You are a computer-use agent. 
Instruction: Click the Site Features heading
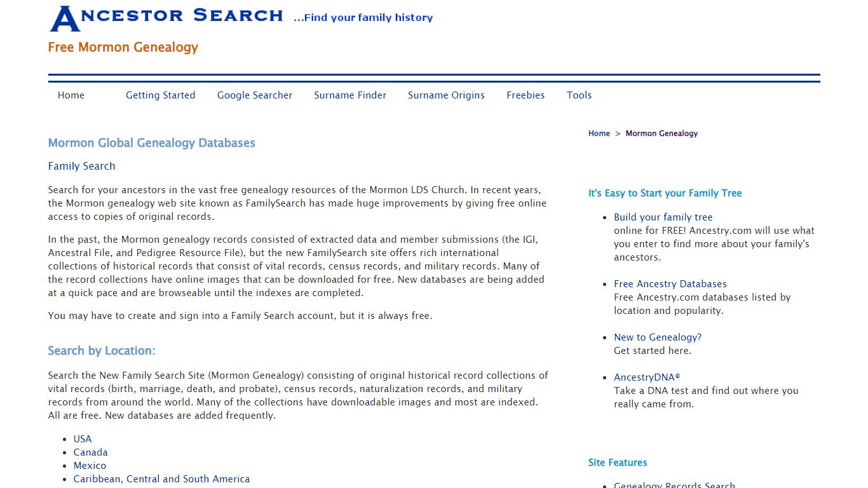tap(618, 463)
